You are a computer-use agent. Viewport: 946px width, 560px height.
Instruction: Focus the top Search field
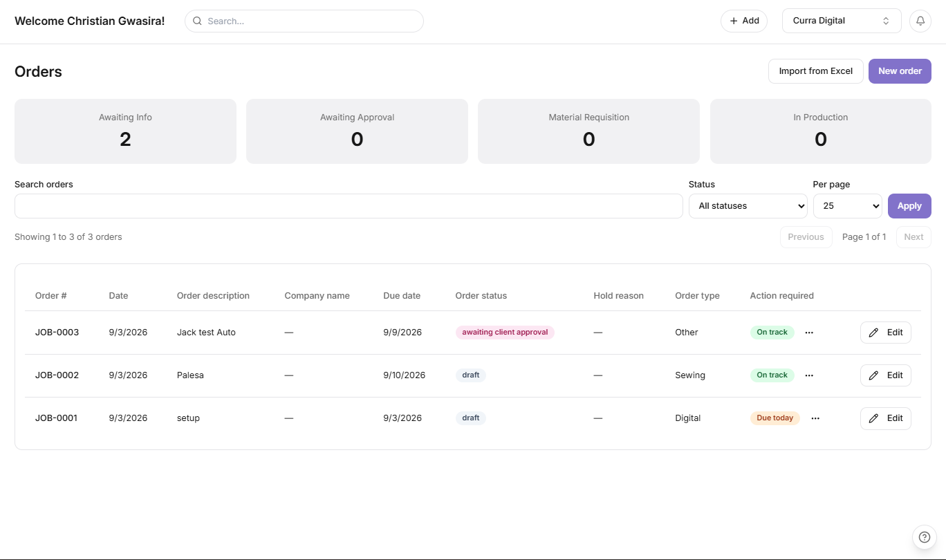[x=304, y=21]
